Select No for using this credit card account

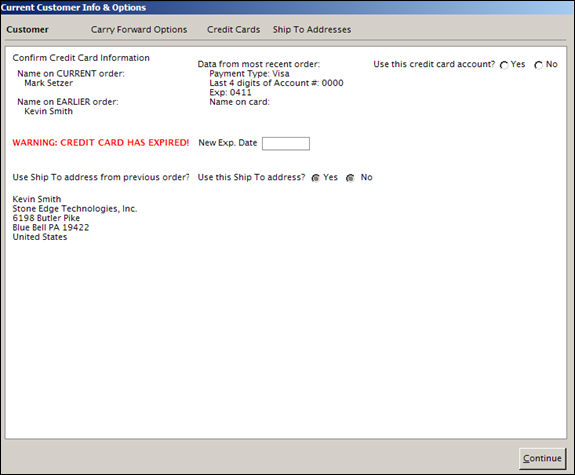point(538,65)
